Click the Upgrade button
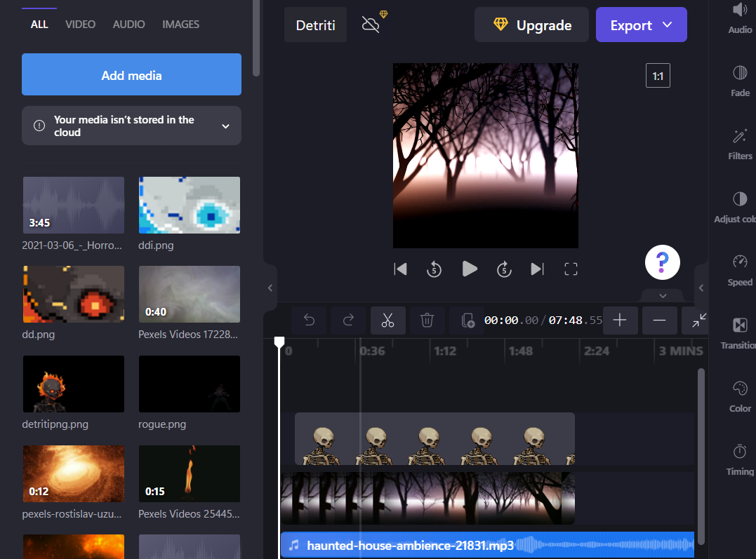Image resolution: width=756 pixels, height=559 pixels. click(x=531, y=25)
